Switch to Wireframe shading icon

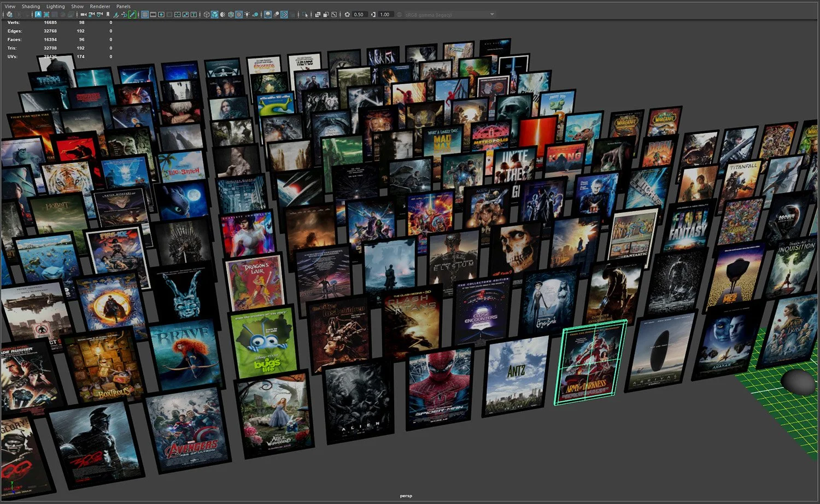tap(207, 14)
